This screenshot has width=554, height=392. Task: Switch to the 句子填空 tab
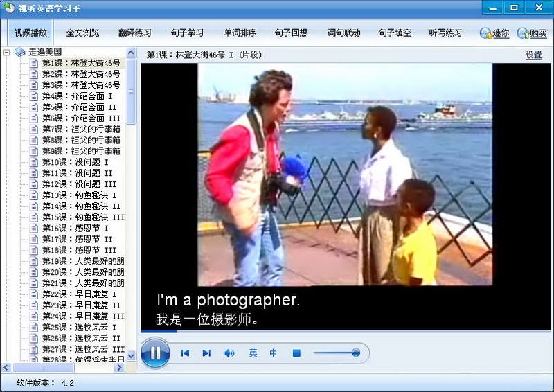tap(395, 33)
